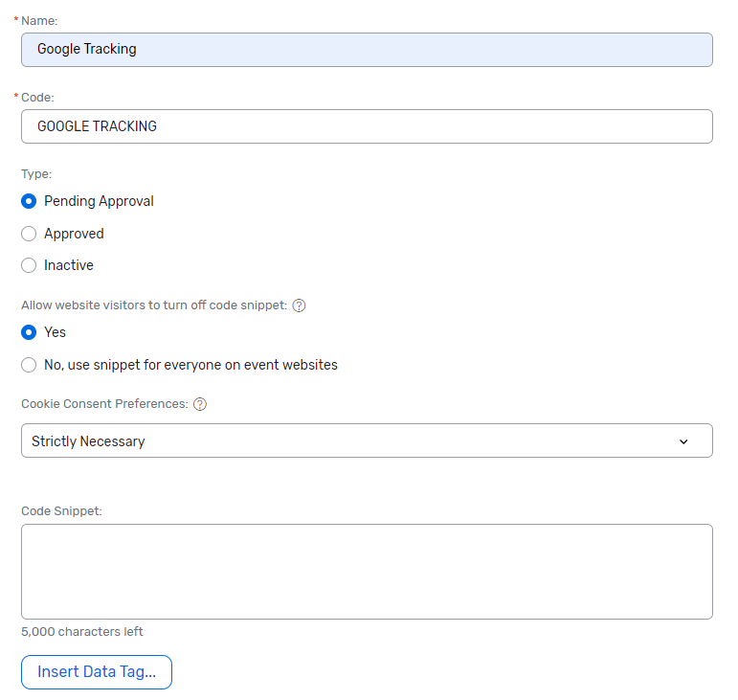Click the Type section label
Viewport: 738px width, 700px height.
[x=36, y=174]
